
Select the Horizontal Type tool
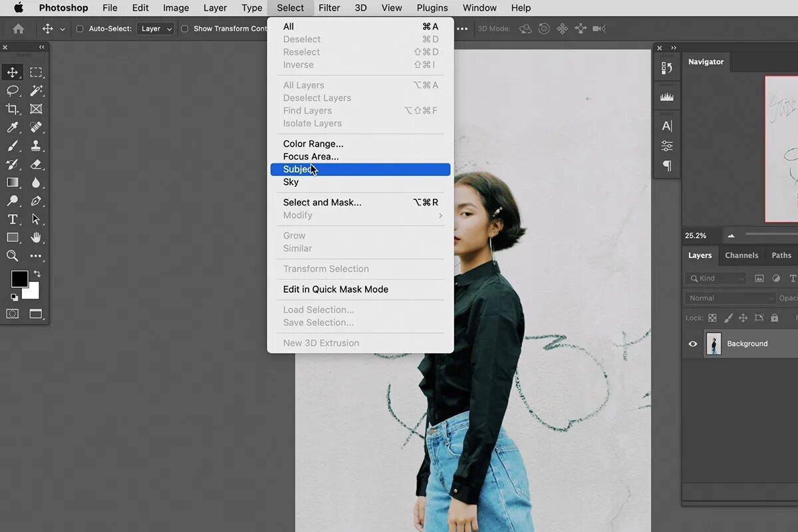13,219
